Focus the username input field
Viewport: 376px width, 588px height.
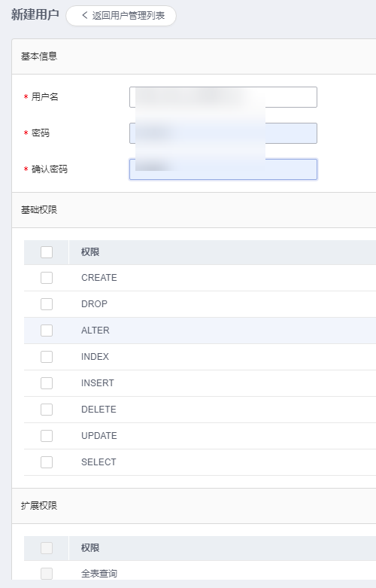point(223,97)
